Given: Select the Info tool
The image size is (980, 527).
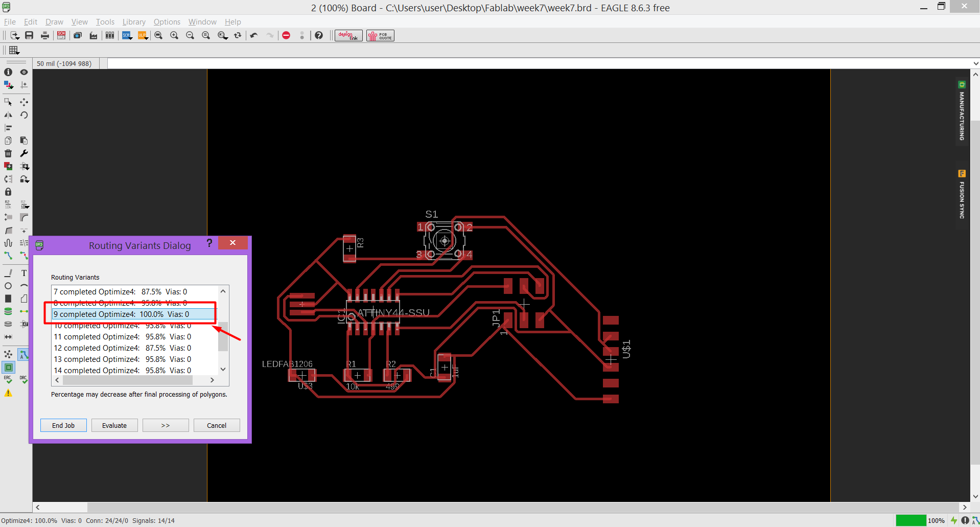Looking at the screenshot, I should click(x=8, y=72).
